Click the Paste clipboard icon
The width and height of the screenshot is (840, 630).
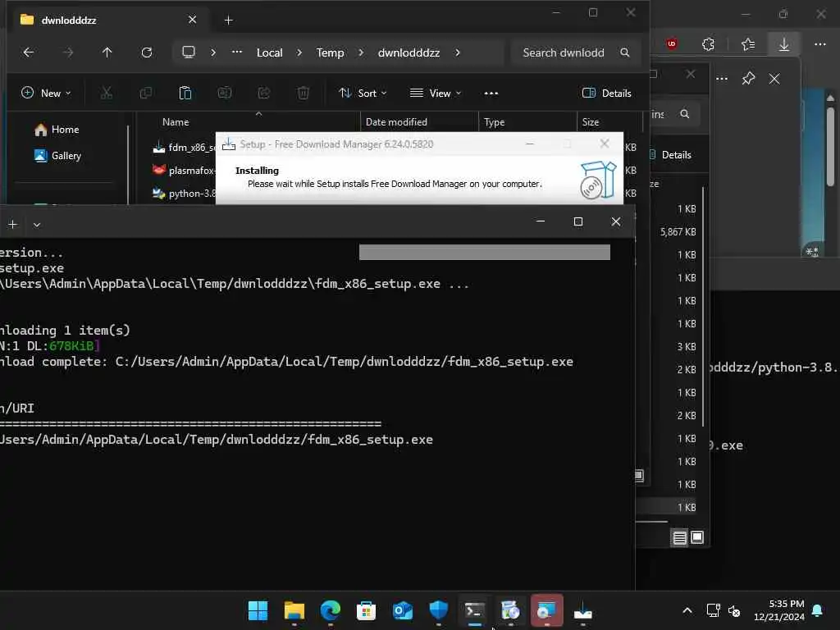pos(185,94)
